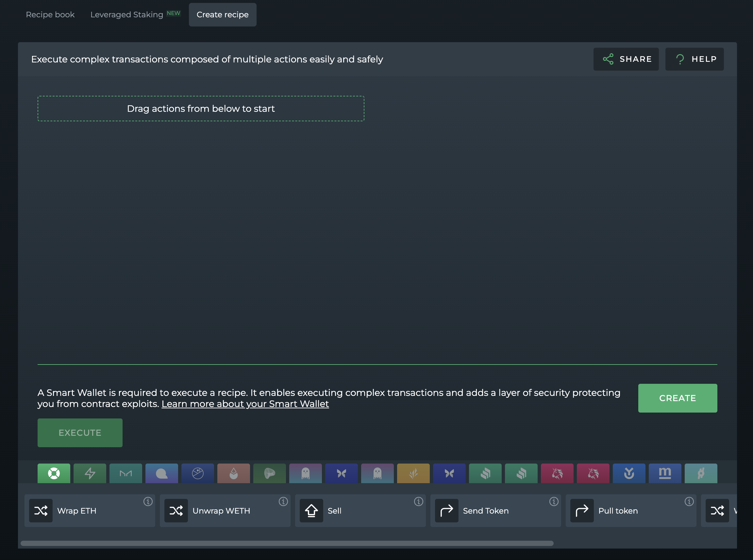Open the lightning bolt flashloan category
Viewport: 753px width, 560px height.
pos(90,473)
